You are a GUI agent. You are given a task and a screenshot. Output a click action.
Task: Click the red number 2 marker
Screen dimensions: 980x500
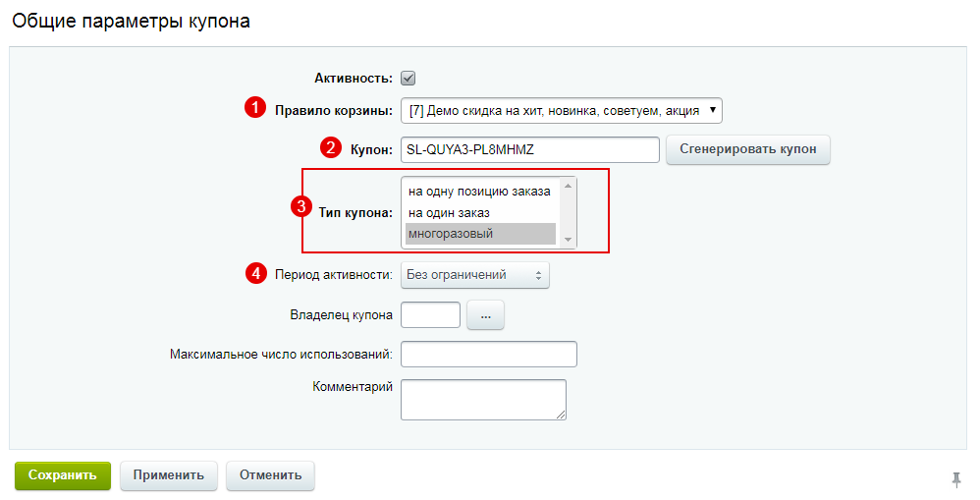tap(331, 148)
